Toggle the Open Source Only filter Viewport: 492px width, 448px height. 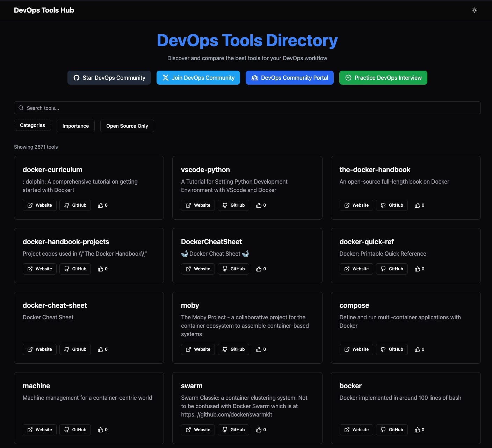[x=127, y=126]
